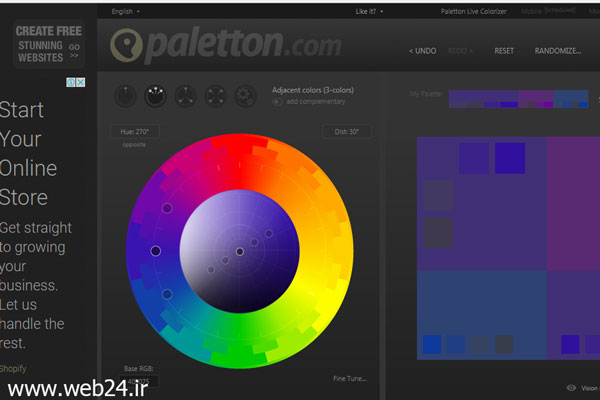
Task: Click the bright indigo swatch in preview
Action: 510,158
